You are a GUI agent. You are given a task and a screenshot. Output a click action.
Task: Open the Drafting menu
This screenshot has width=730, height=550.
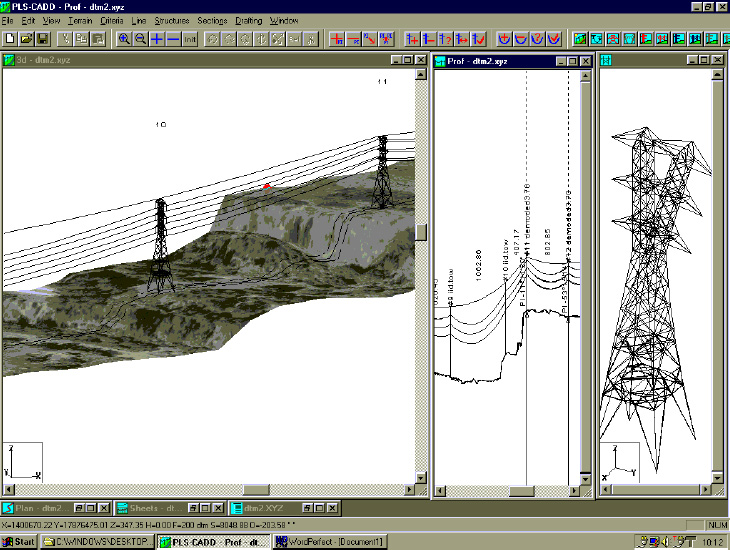point(250,20)
